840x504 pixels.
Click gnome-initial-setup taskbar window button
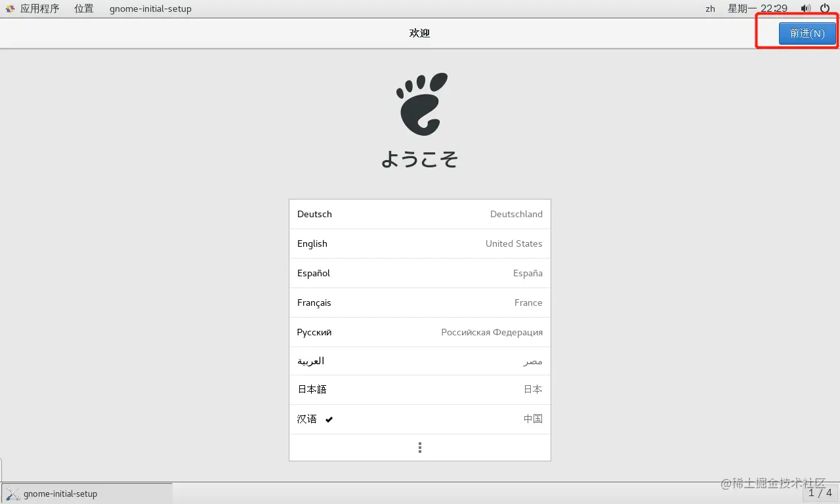pyautogui.click(x=87, y=493)
